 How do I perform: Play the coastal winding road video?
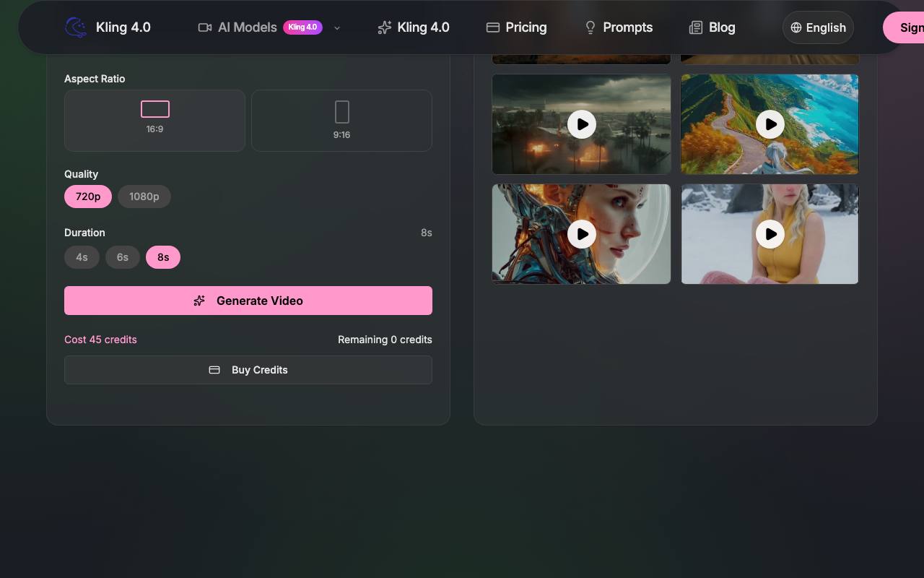[x=770, y=124]
